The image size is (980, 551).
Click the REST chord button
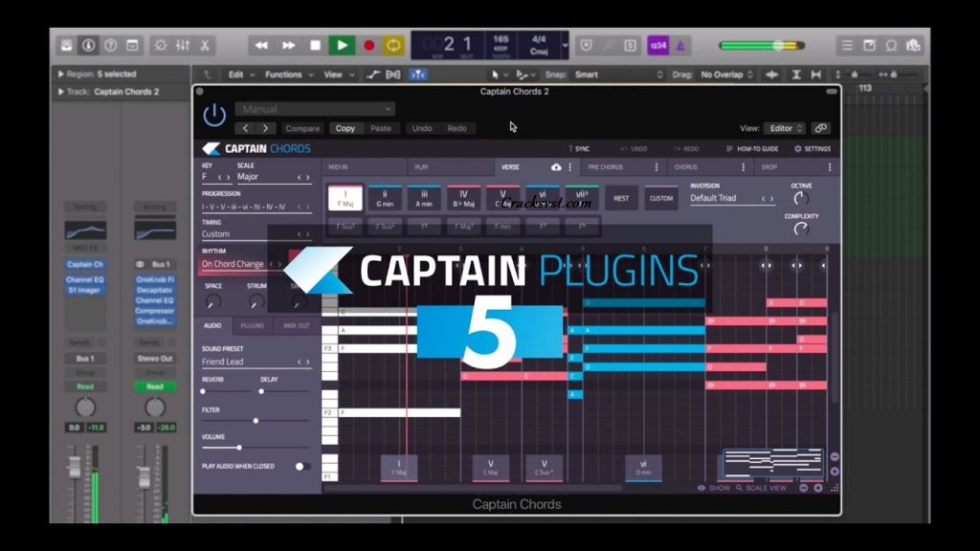click(x=621, y=198)
